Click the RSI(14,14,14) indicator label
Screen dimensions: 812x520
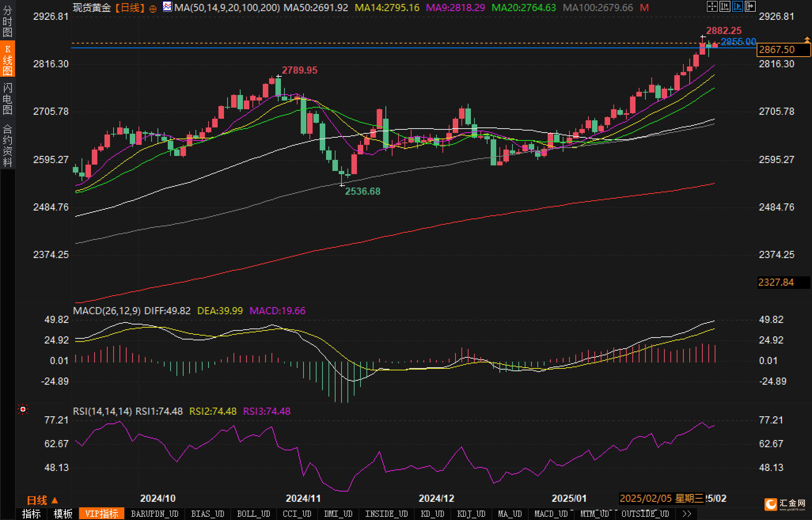tap(102, 411)
